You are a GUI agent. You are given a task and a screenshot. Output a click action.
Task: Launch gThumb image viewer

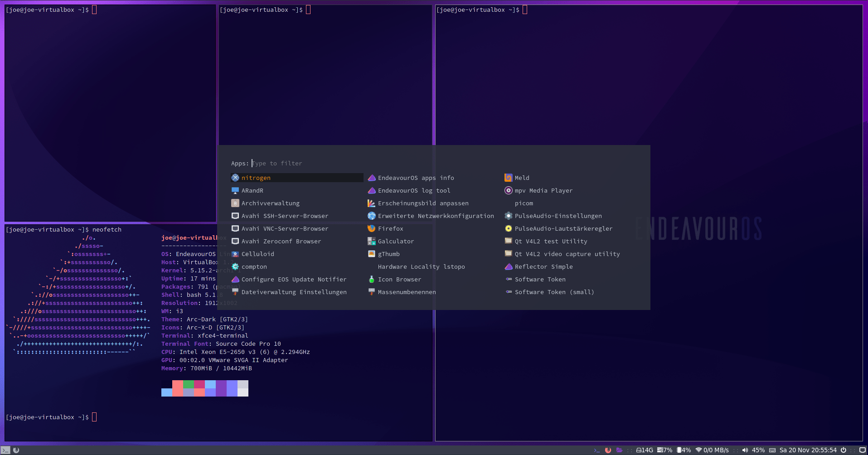[x=389, y=254]
